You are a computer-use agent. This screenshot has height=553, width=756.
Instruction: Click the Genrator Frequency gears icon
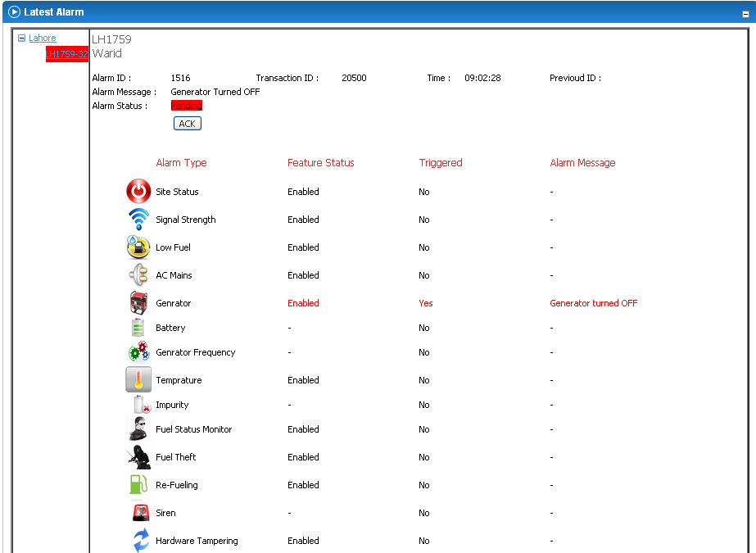coord(138,352)
